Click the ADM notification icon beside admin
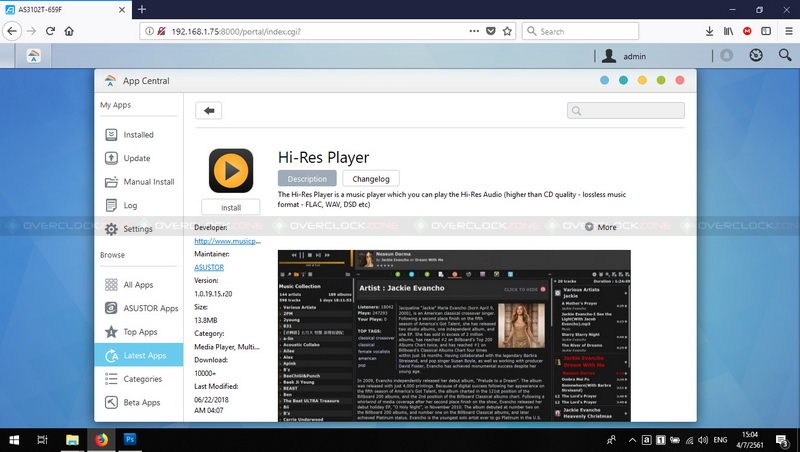The width and height of the screenshot is (800, 452). (727, 55)
